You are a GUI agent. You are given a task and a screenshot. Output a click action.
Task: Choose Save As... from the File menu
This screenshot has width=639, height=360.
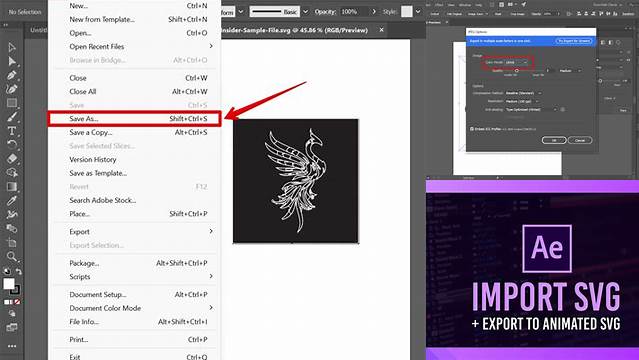point(134,119)
